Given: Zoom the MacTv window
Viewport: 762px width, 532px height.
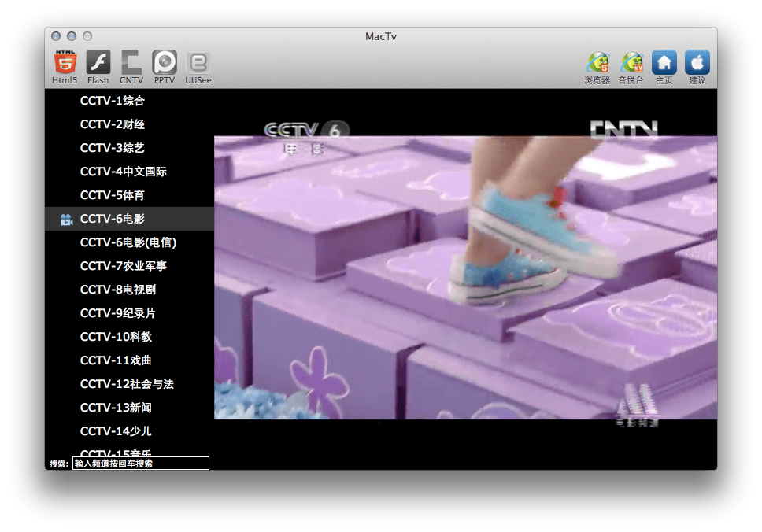Looking at the screenshot, I should pyautogui.click(x=87, y=36).
